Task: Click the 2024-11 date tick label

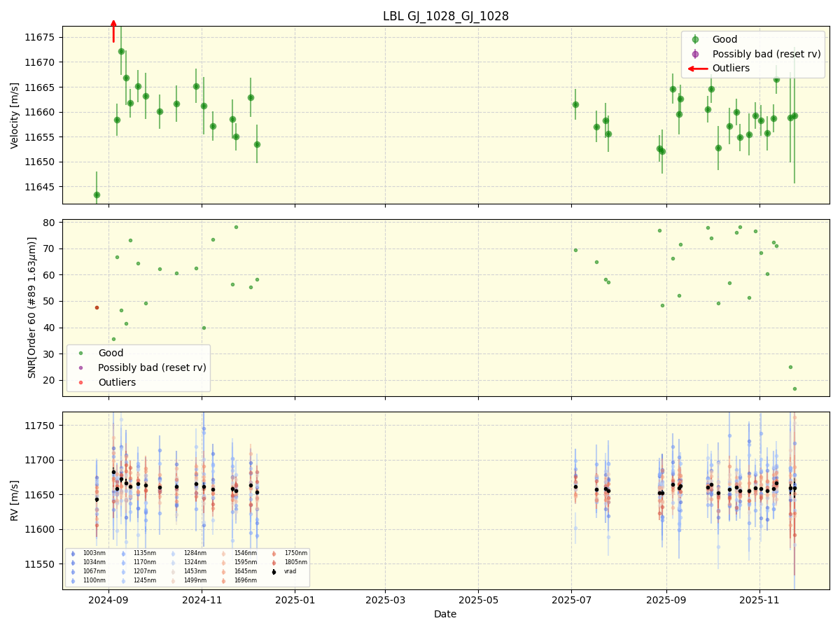Action: 202,600
